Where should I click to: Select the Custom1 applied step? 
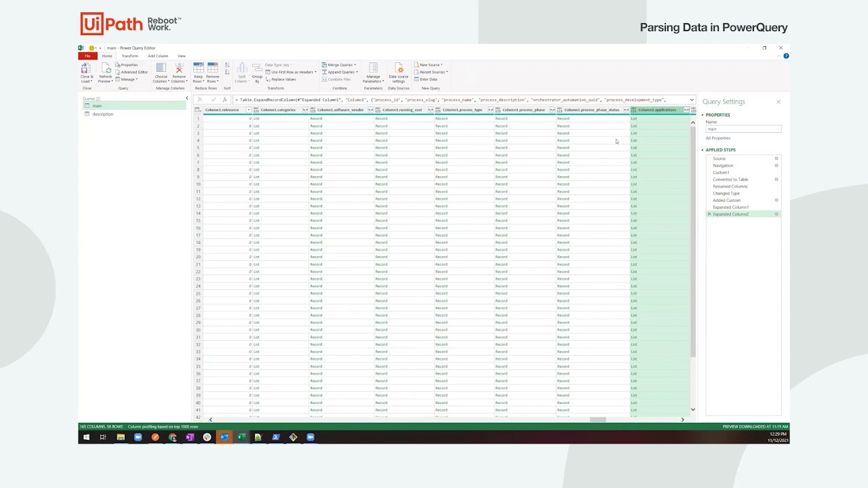[x=721, y=173]
